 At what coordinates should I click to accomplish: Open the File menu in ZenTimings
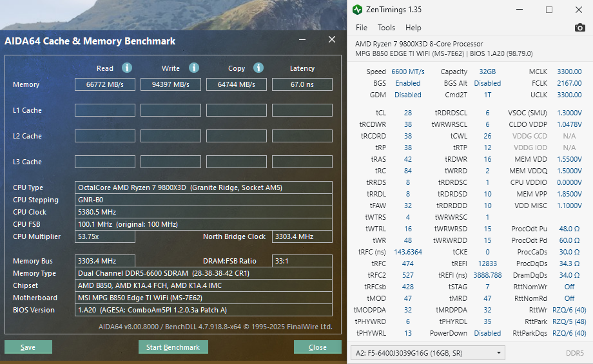361,28
